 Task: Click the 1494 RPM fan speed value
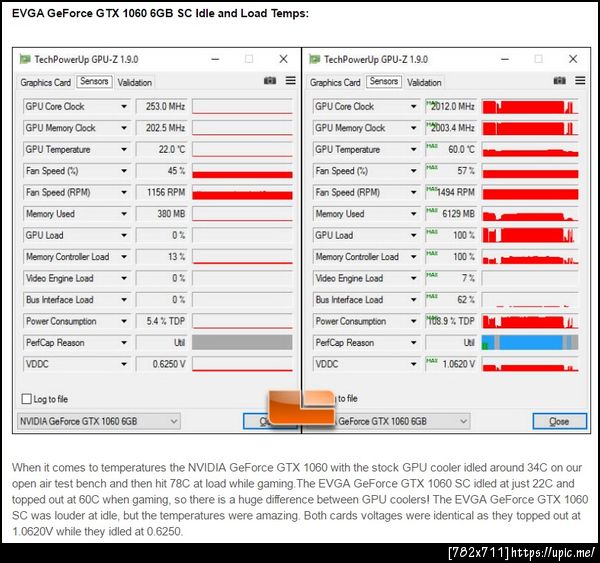click(x=452, y=192)
